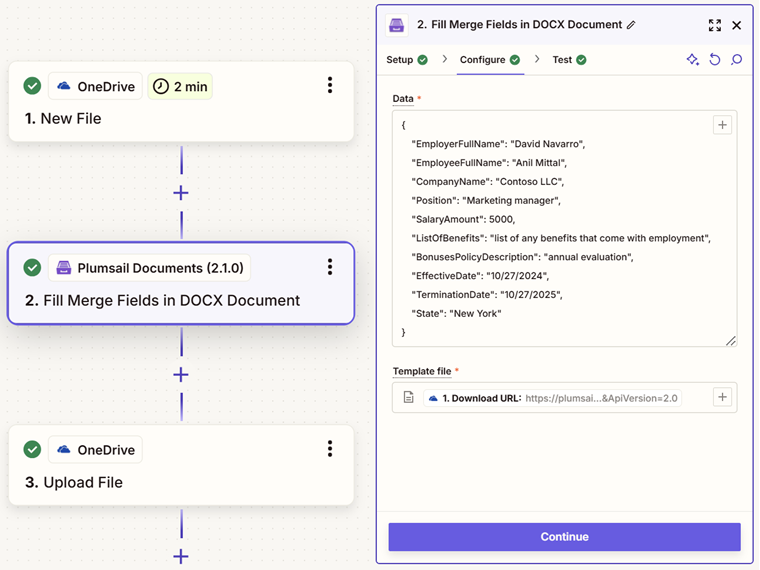Image resolution: width=760 pixels, height=570 pixels.
Task: Insert data using plus button in Template file
Action: tap(722, 397)
